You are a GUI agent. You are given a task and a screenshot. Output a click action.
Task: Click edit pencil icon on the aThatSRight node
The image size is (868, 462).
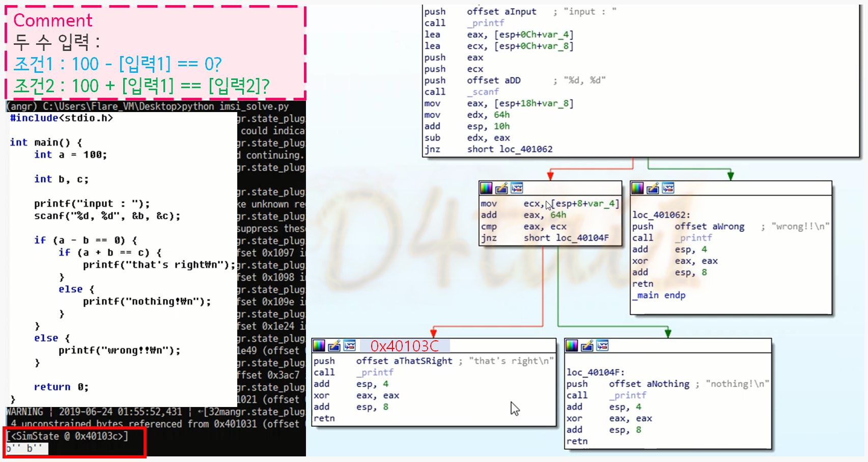click(x=334, y=346)
